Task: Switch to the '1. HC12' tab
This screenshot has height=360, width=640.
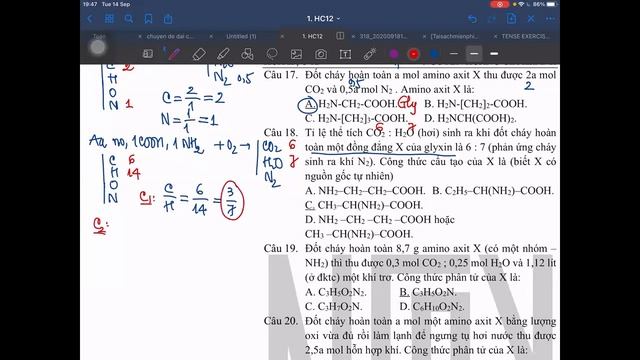Action: pos(312,36)
